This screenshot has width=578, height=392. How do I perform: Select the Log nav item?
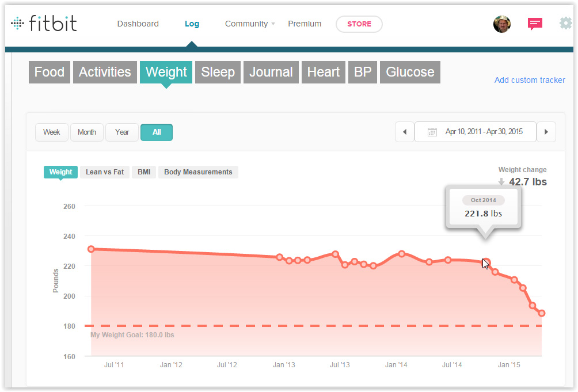tap(192, 24)
